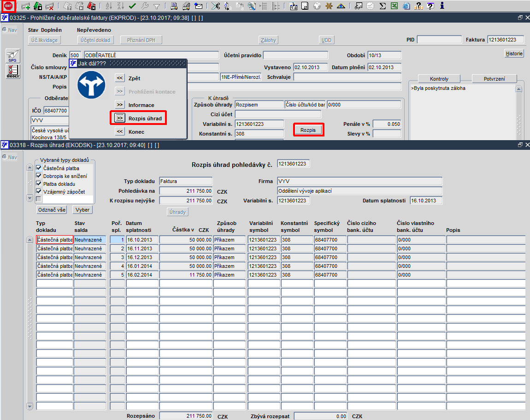Click the red EXIT icon in toolbar
Screen dimensions: 530x420
click(x=8, y=6)
